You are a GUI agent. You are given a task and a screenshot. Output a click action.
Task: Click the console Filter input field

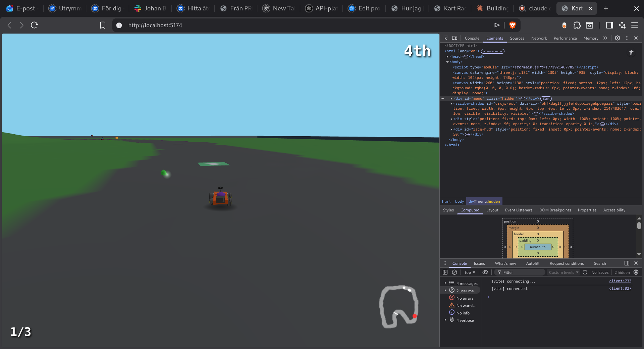pyautogui.click(x=522, y=272)
